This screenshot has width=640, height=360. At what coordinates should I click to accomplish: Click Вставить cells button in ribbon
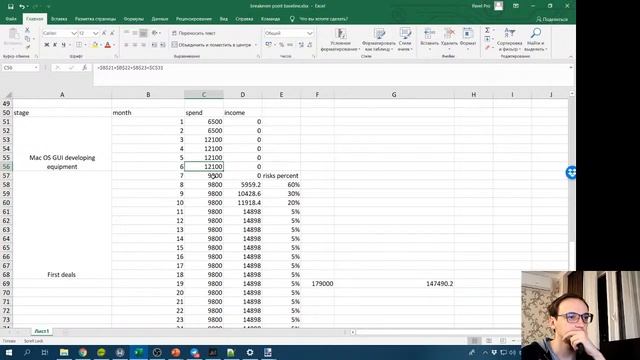click(x=429, y=40)
